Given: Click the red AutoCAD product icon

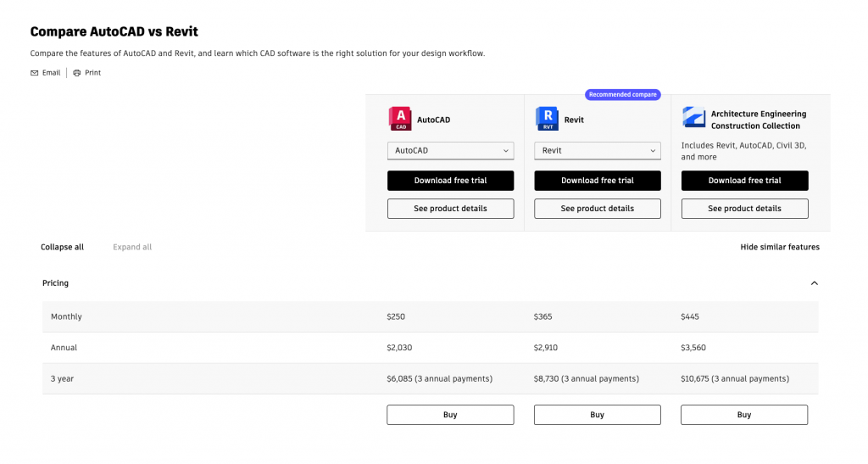Looking at the screenshot, I should 399,119.
